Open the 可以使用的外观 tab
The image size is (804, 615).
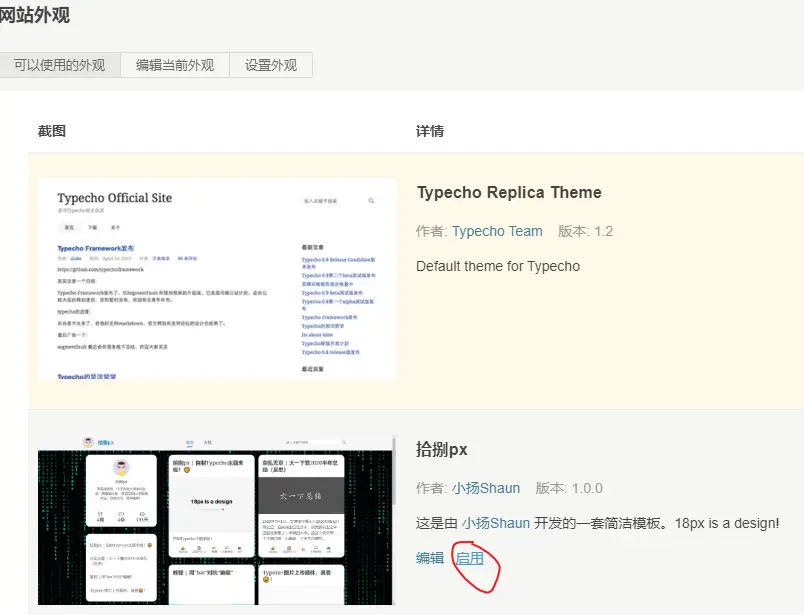[59, 65]
